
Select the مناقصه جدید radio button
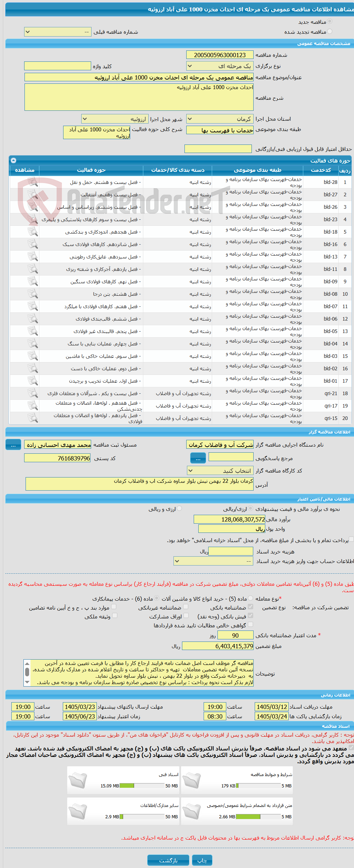(x=330, y=22)
